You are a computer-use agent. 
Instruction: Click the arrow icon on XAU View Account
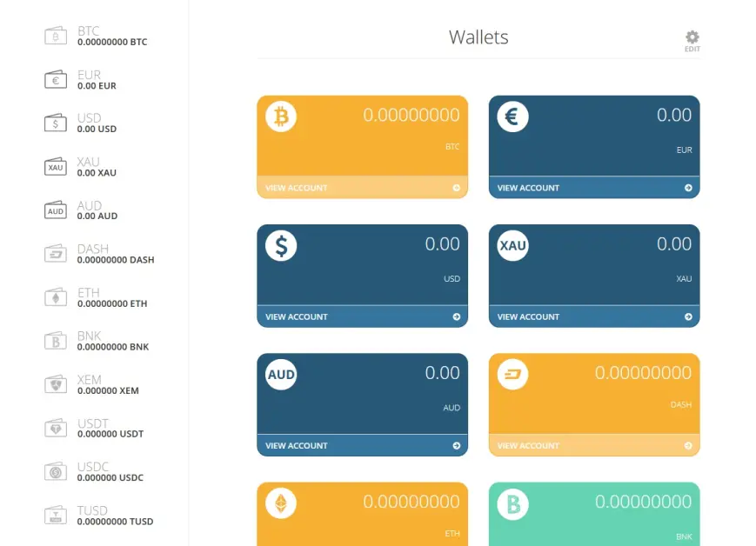688,316
